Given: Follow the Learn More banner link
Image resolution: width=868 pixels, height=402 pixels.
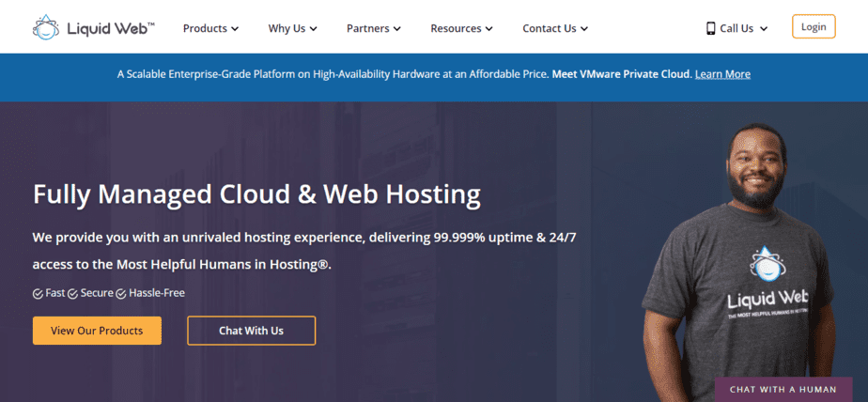Looking at the screenshot, I should [x=722, y=74].
